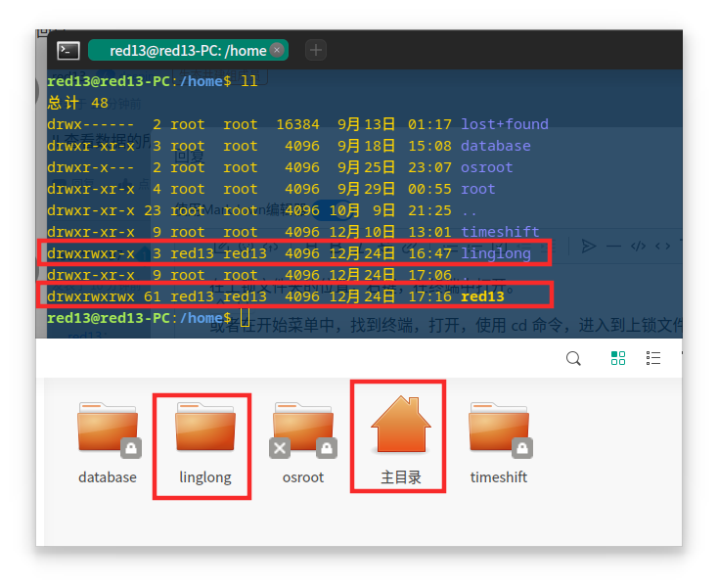Click the 总计 48 line in terminal
718x588 pixels.
click(x=78, y=103)
